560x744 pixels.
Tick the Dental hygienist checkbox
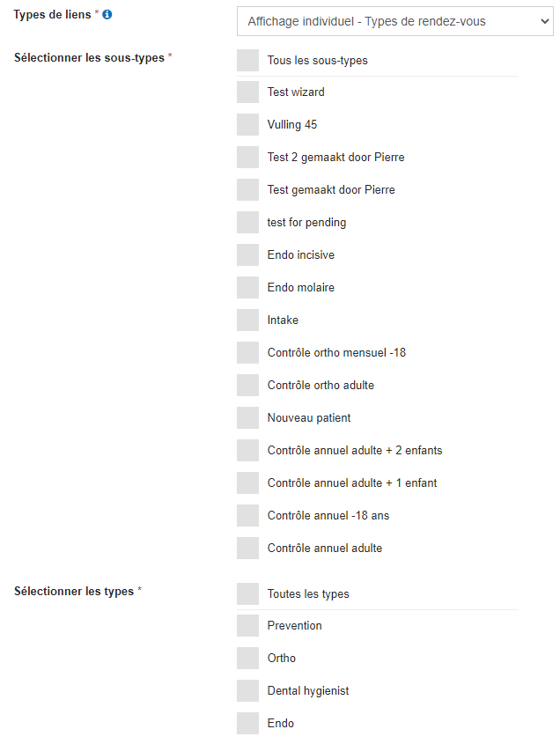247,691
